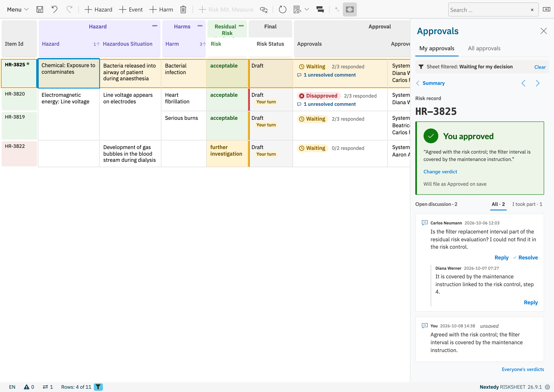Go back to Summary
Image resolution: width=554 pixels, height=392 pixels.
coord(431,83)
